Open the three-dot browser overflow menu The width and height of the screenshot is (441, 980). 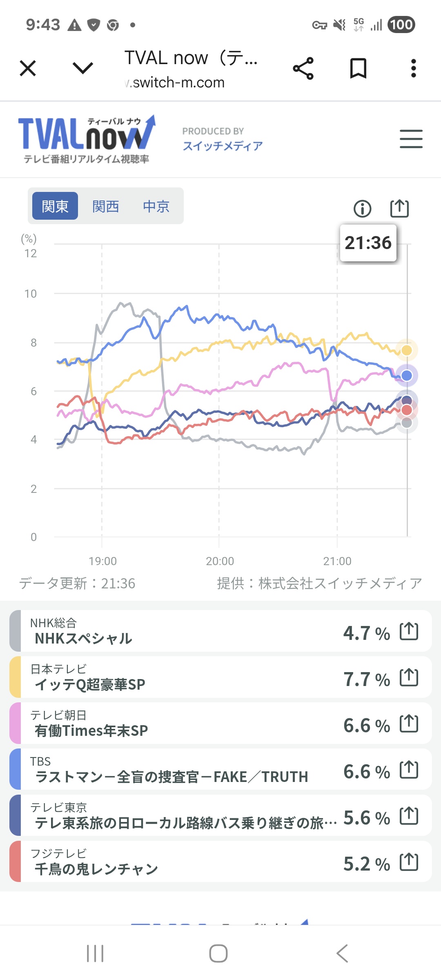tap(413, 68)
